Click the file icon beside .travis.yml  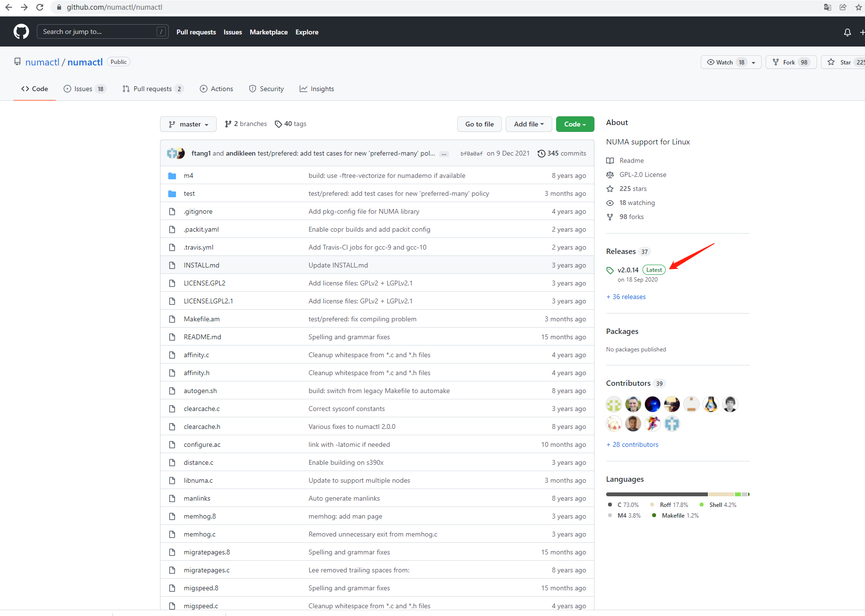[172, 247]
